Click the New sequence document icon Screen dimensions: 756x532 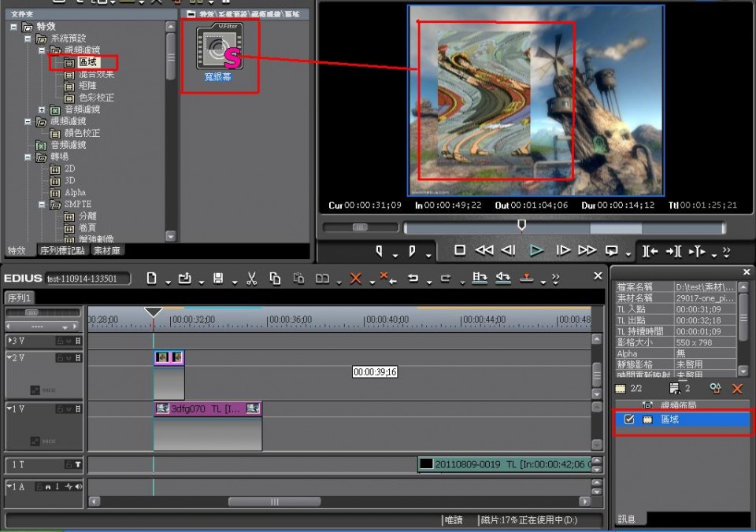pos(152,279)
